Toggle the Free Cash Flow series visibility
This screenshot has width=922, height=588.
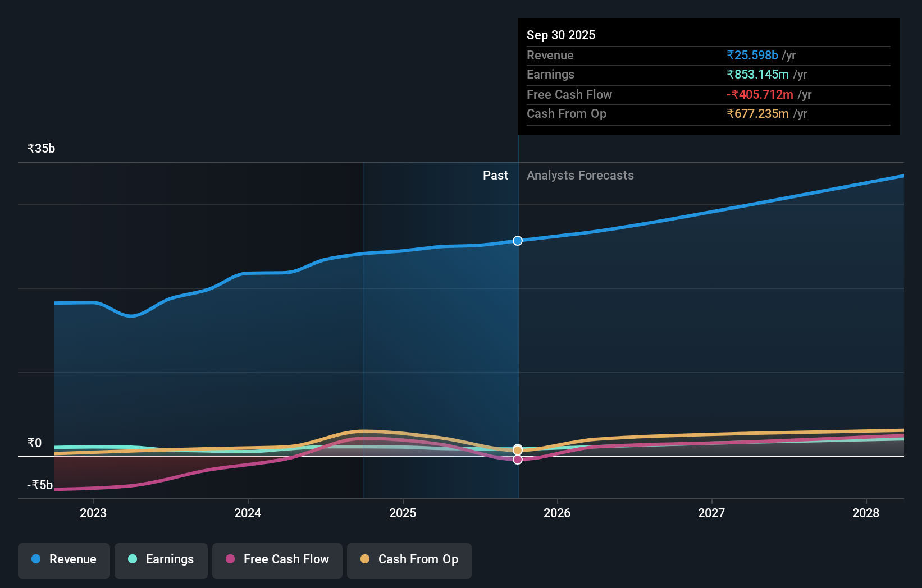tap(277, 559)
